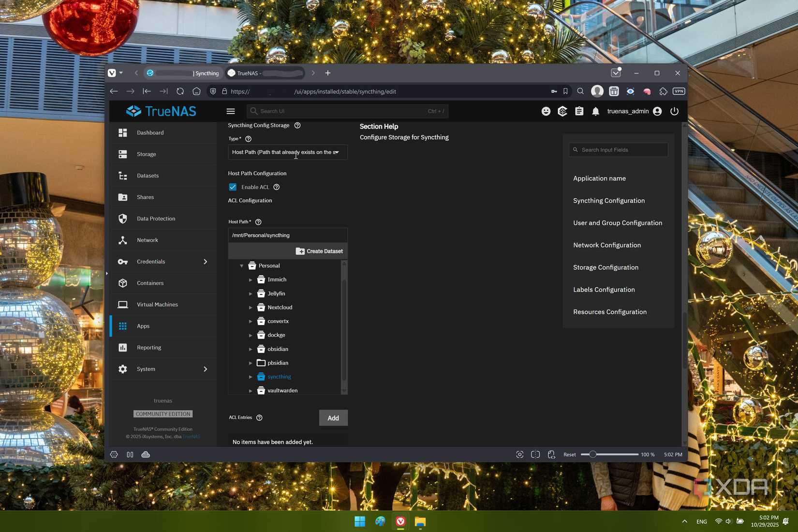Click the running jobs clipboard icon

(x=579, y=111)
